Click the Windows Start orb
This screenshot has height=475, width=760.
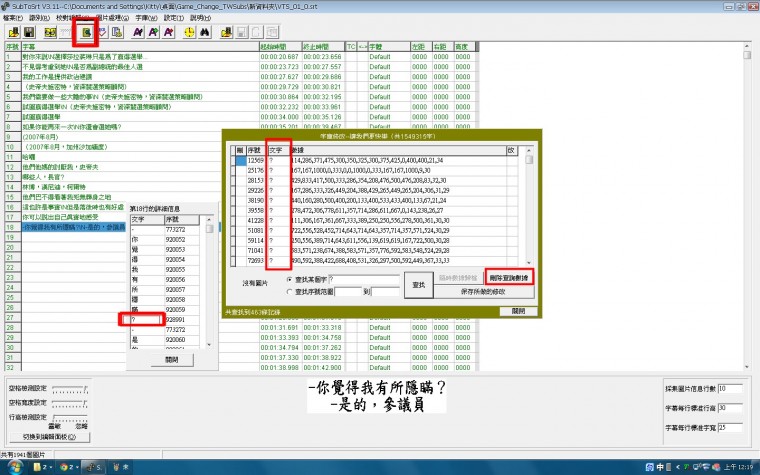[15, 467]
